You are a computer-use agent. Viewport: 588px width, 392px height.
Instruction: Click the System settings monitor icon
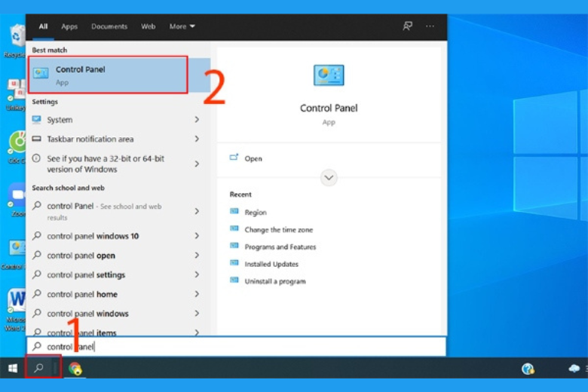tap(37, 120)
